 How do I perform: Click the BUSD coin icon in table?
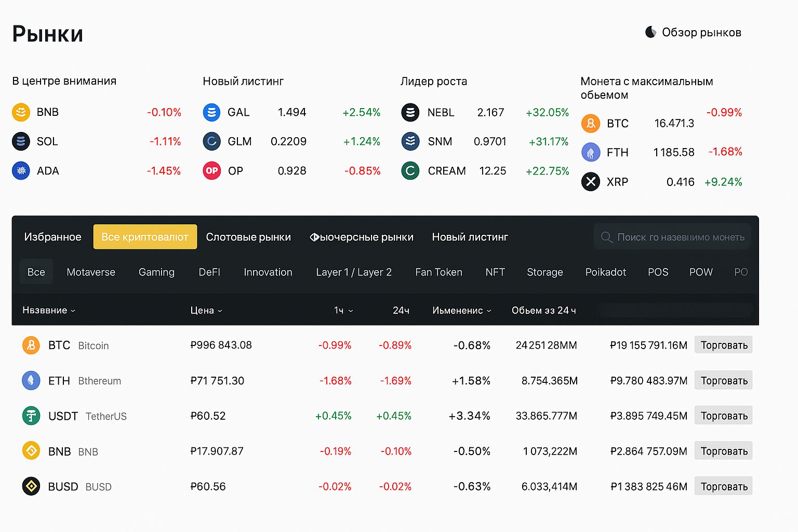click(x=31, y=486)
